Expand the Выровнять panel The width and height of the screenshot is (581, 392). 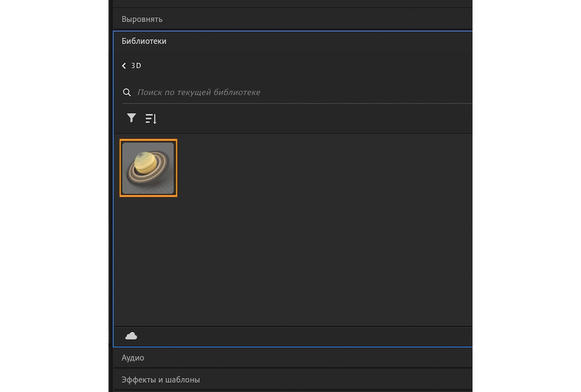click(142, 19)
